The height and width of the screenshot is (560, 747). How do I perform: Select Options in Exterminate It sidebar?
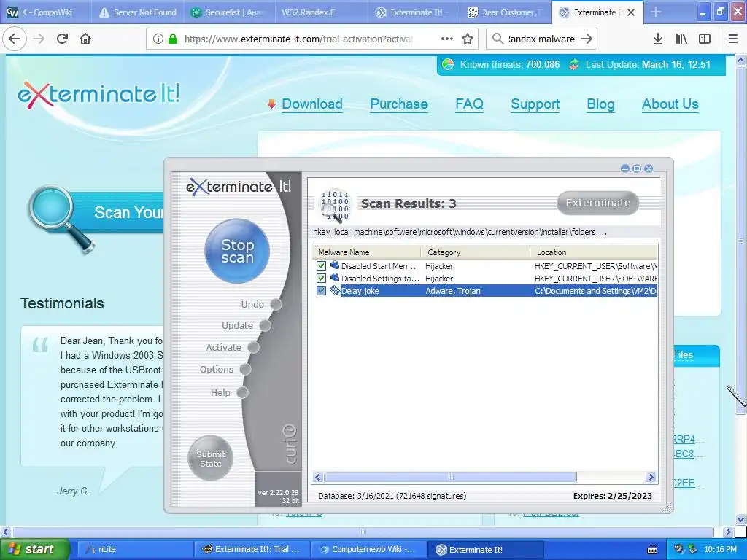(x=225, y=370)
